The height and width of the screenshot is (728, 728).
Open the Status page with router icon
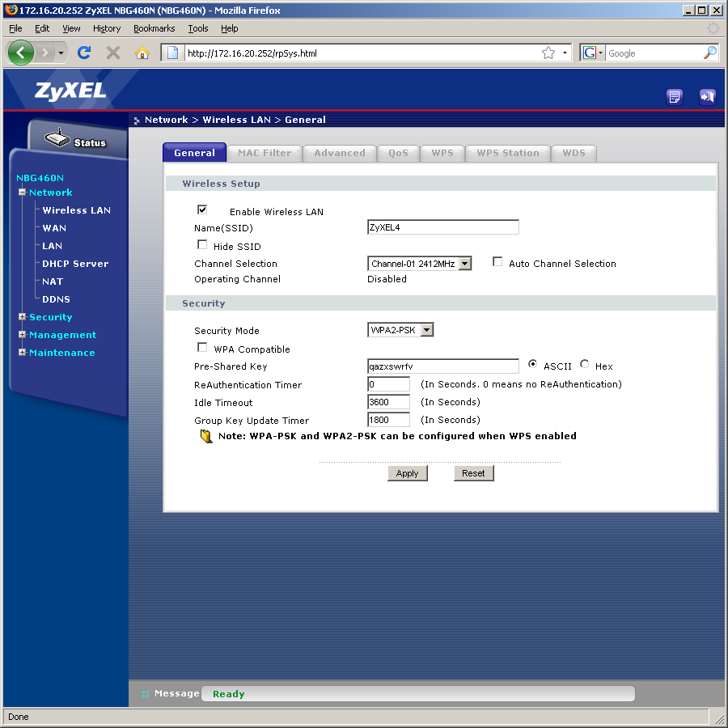pyautogui.click(x=76, y=140)
